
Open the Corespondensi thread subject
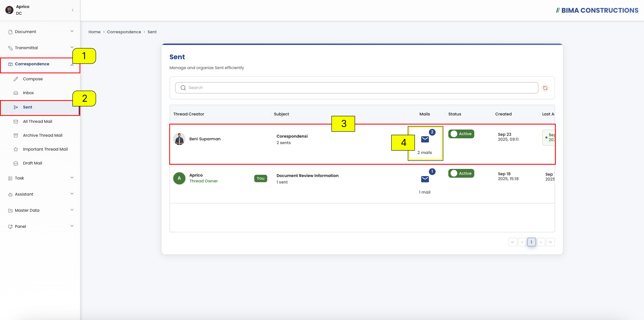(292, 136)
